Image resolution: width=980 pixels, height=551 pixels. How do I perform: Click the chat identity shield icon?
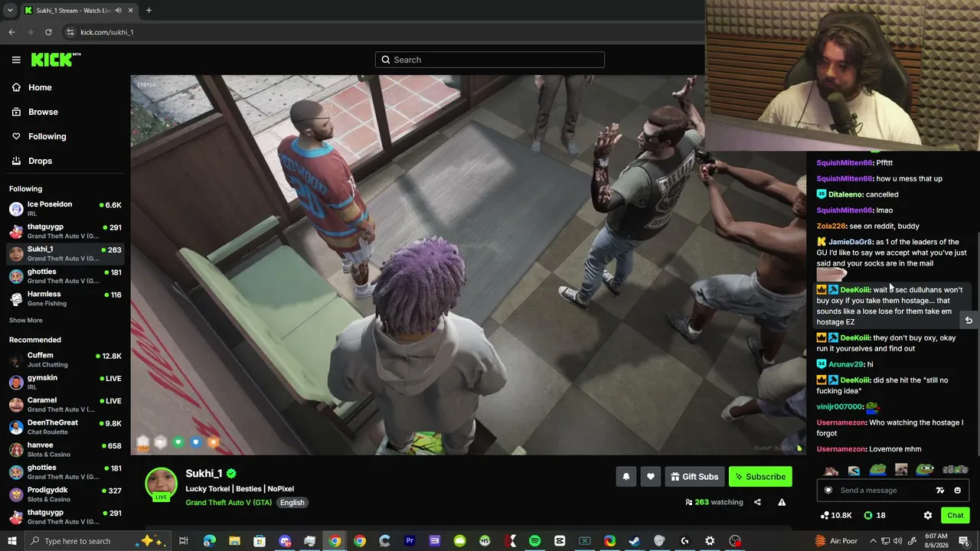pos(828,491)
